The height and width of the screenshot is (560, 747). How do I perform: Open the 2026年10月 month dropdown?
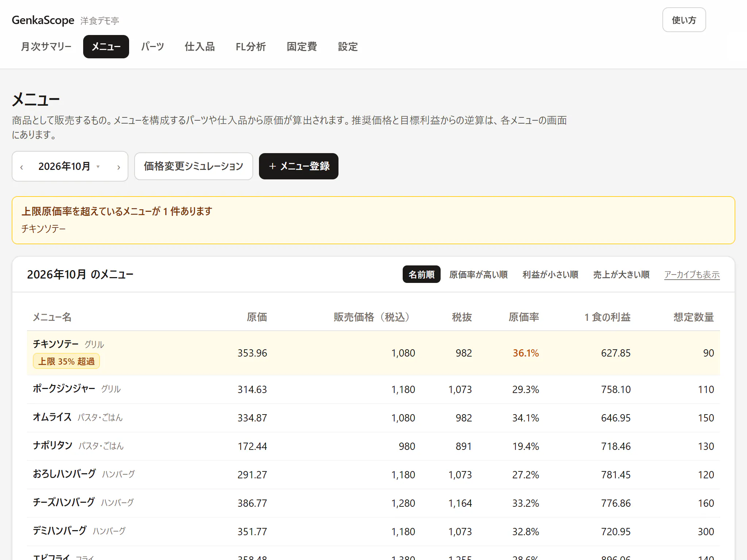pyautogui.click(x=69, y=166)
